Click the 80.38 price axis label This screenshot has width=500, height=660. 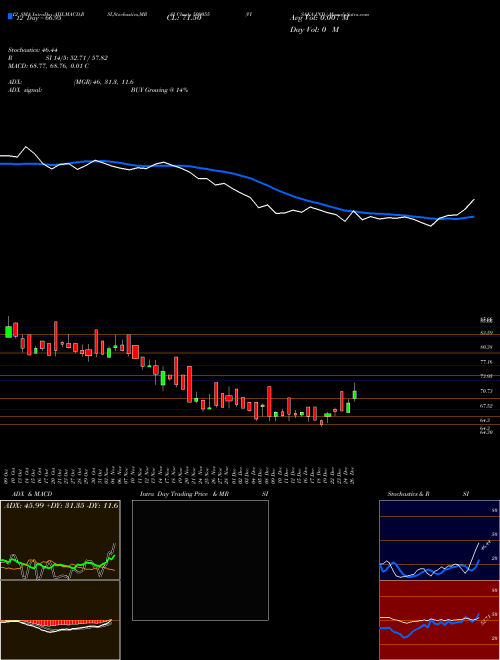[x=487, y=347]
